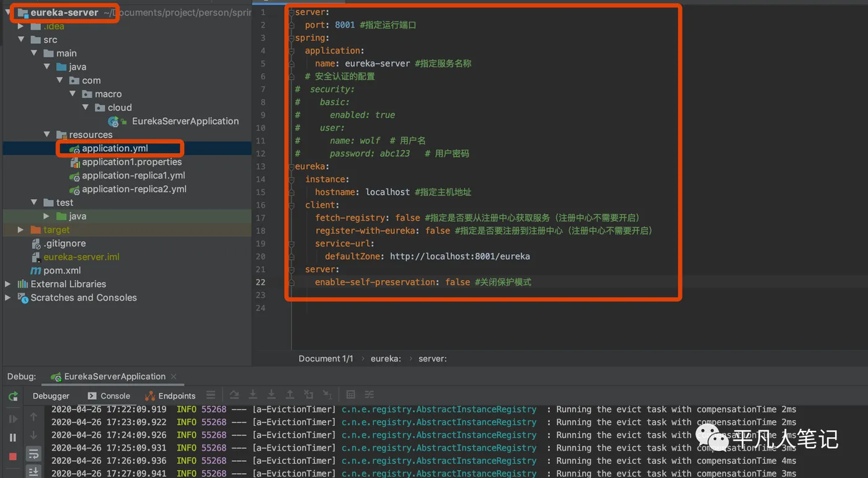Switch to the Debugger tab
The width and height of the screenshot is (868, 478).
[51, 396]
